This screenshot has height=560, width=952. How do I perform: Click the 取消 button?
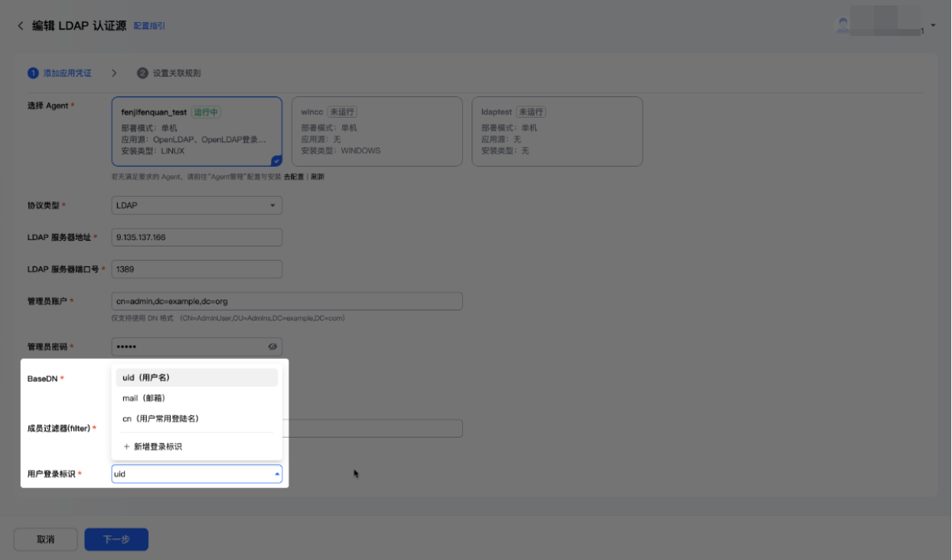pos(45,539)
